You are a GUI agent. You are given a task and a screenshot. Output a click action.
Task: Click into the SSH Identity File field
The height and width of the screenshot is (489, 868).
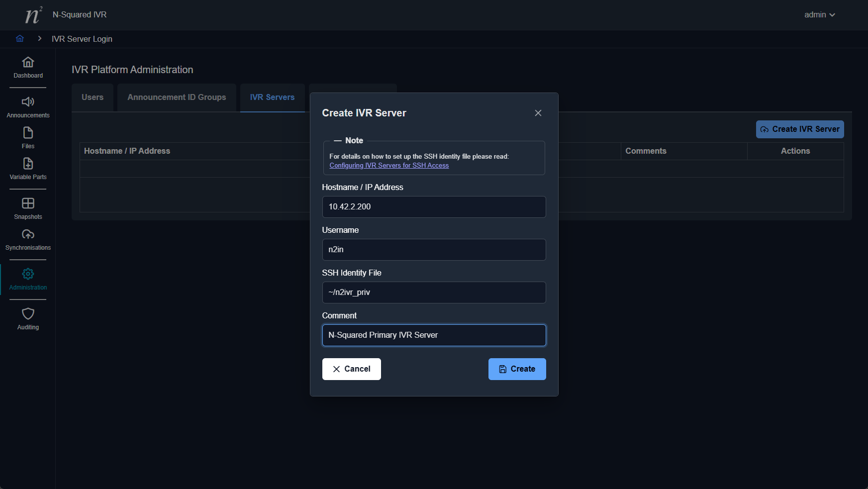point(434,293)
